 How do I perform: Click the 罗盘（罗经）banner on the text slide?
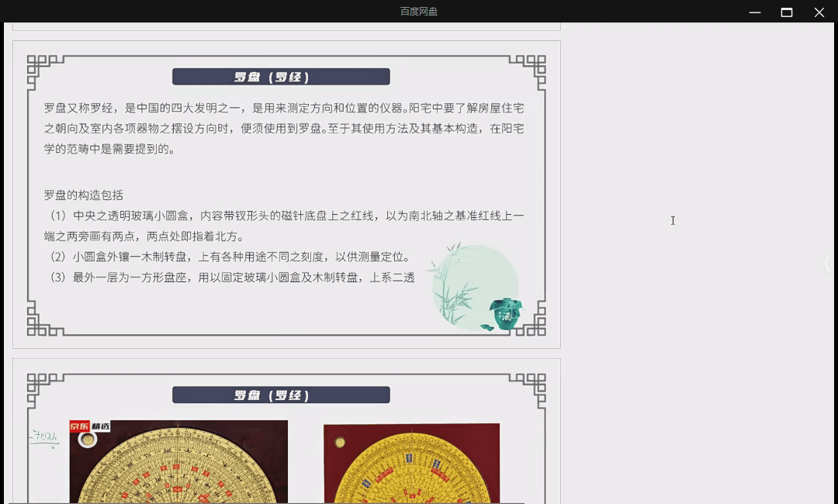point(281,76)
